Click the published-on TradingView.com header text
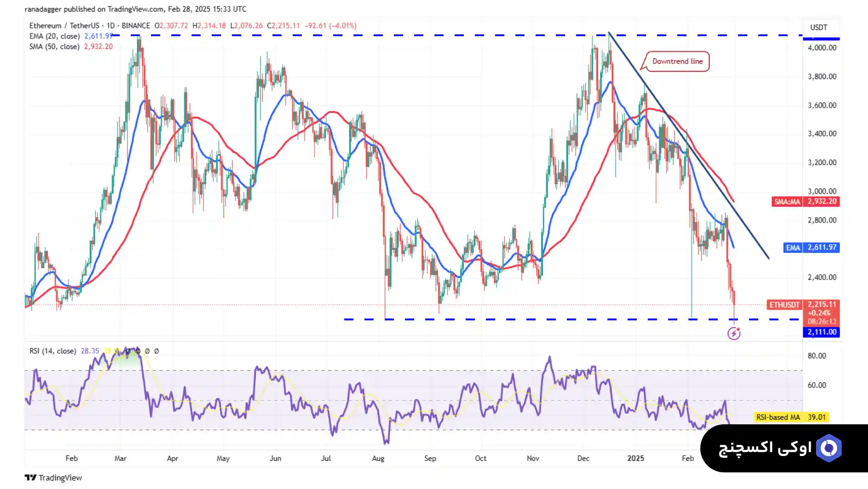Screen dimensions: 868x489 (136, 9)
